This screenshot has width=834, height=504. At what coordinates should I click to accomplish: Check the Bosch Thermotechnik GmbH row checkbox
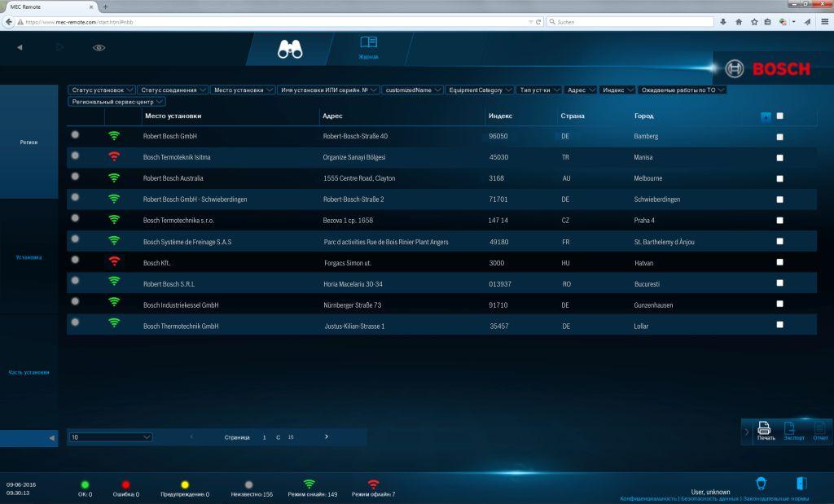[x=779, y=324]
